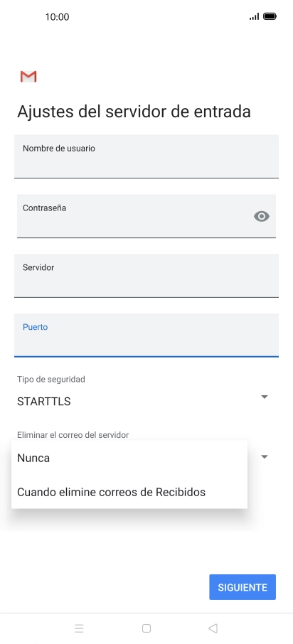This screenshot has height=644, width=293.
Task: Tap the home square navigation icon
Action: pyautogui.click(x=146, y=628)
